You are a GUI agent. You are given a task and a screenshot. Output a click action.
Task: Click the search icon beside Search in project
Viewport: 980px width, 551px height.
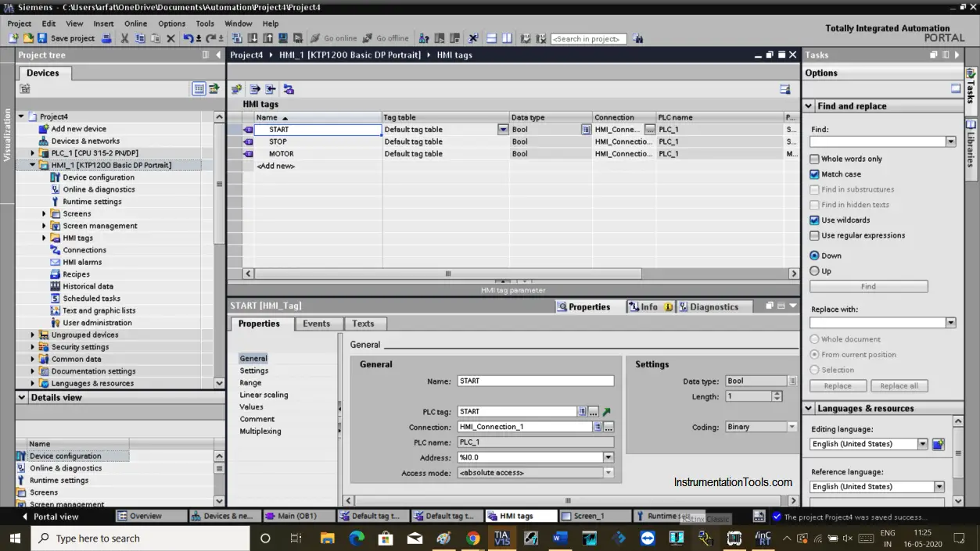point(638,38)
